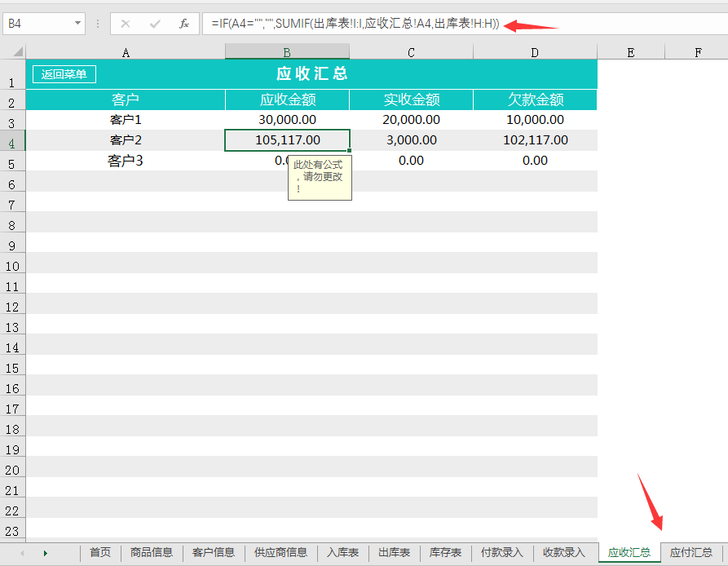Click the 返回菜单 button
The image size is (728, 566).
point(64,74)
